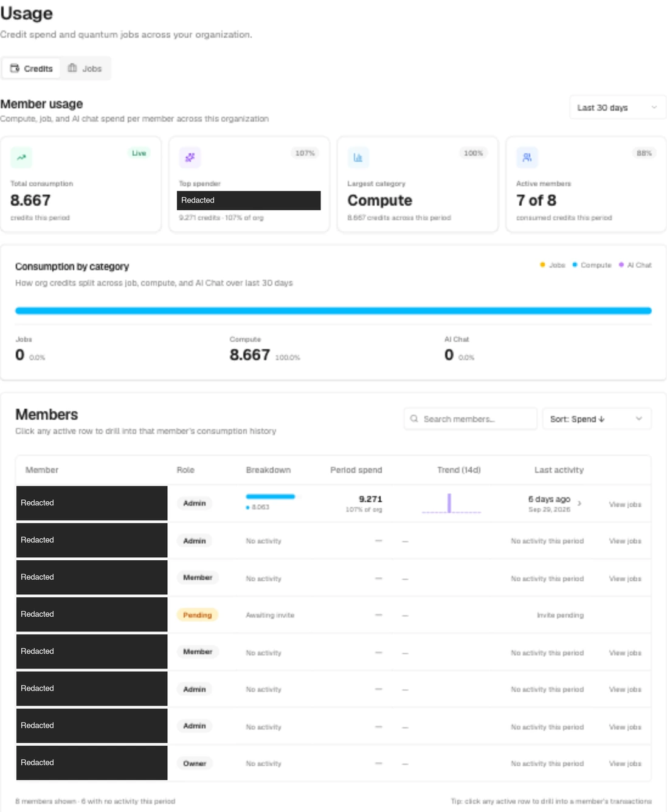667x812 pixels.
Task: Click the 9.271 period spend value
Action: 370,499
